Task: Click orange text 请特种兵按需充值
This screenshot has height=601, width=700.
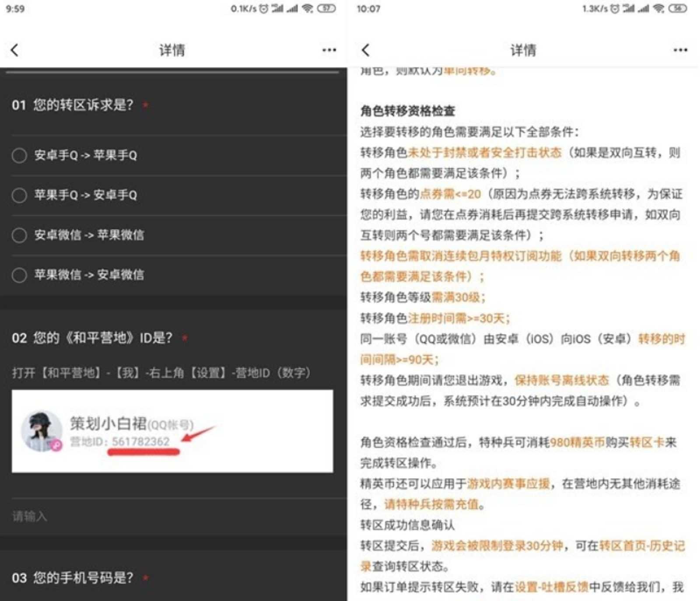Action: [x=432, y=504]
